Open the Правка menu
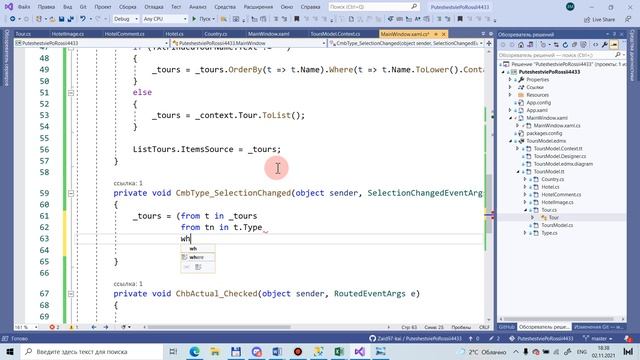Viewport: 640px width, 360px height. tap(46, 7)
